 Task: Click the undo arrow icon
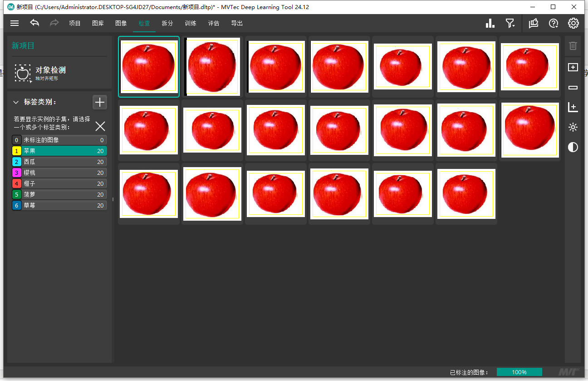tap(34, 23)
